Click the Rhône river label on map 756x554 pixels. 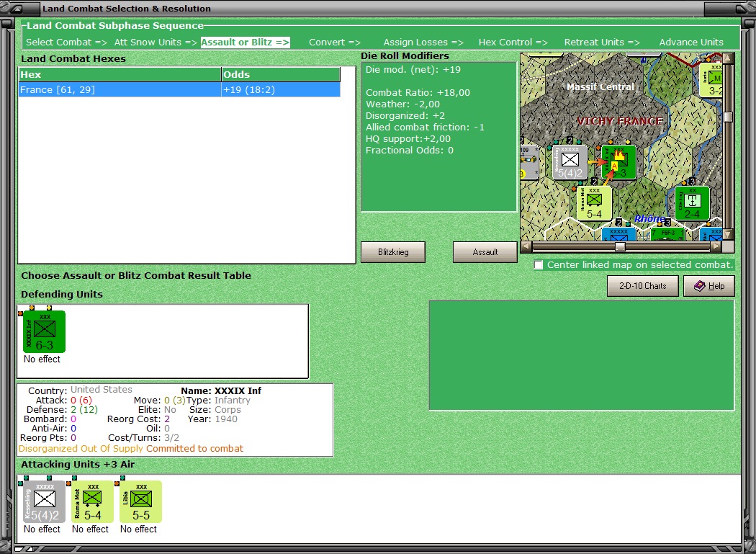[649, 218]
